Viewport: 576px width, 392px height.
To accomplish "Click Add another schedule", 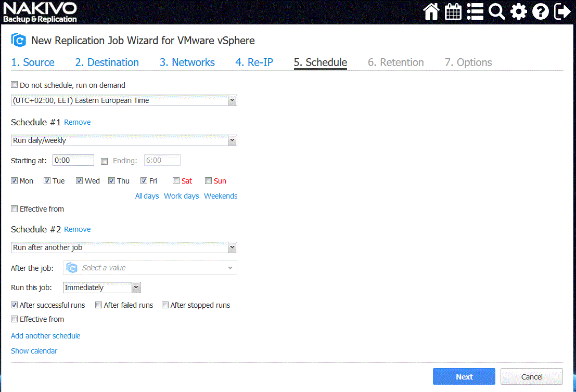I will pyautogui.click(x=46, y=336).
